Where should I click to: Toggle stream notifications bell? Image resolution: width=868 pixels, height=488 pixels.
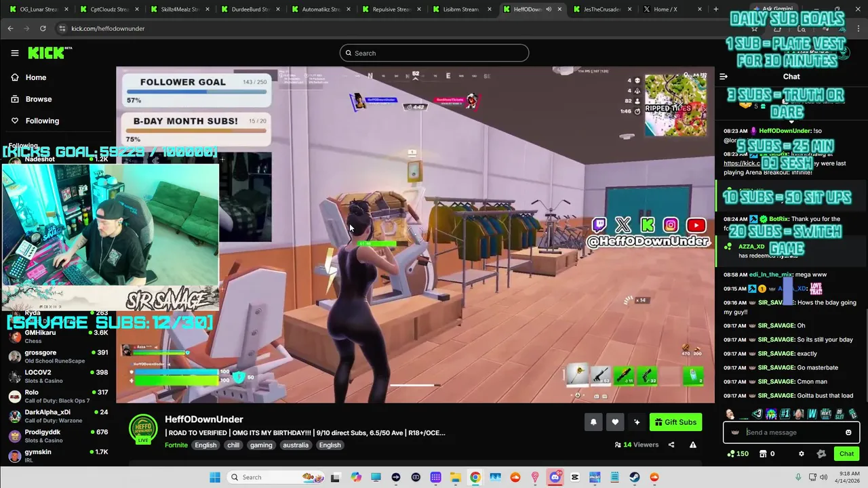pos(593,422)
